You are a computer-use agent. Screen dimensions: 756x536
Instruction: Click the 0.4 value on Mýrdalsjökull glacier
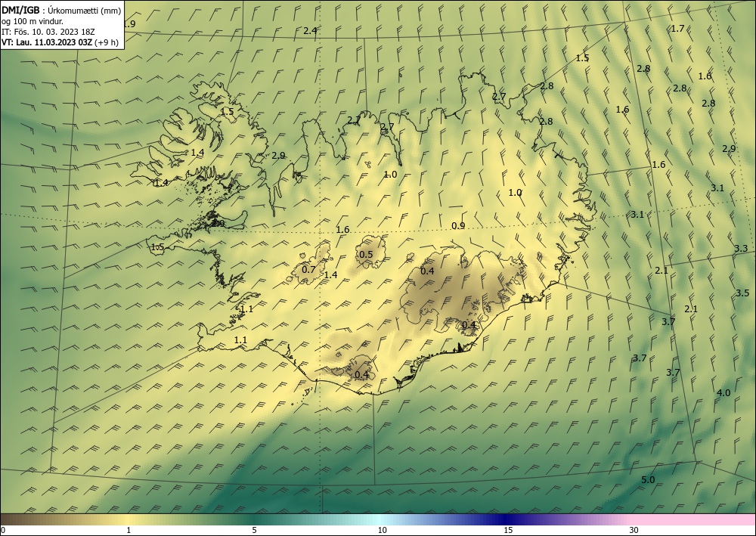361,374
